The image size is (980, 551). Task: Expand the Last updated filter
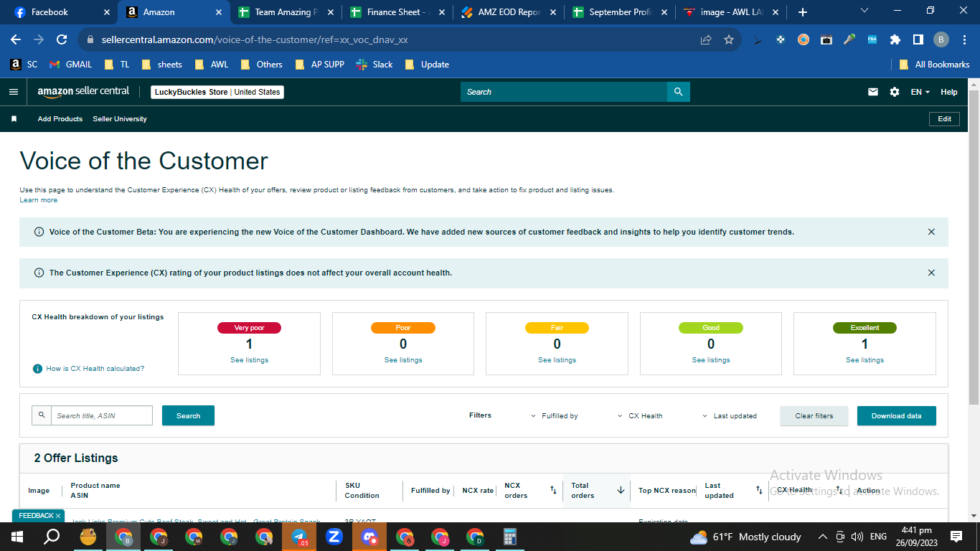pyautogui.click(x=730, y=416)
